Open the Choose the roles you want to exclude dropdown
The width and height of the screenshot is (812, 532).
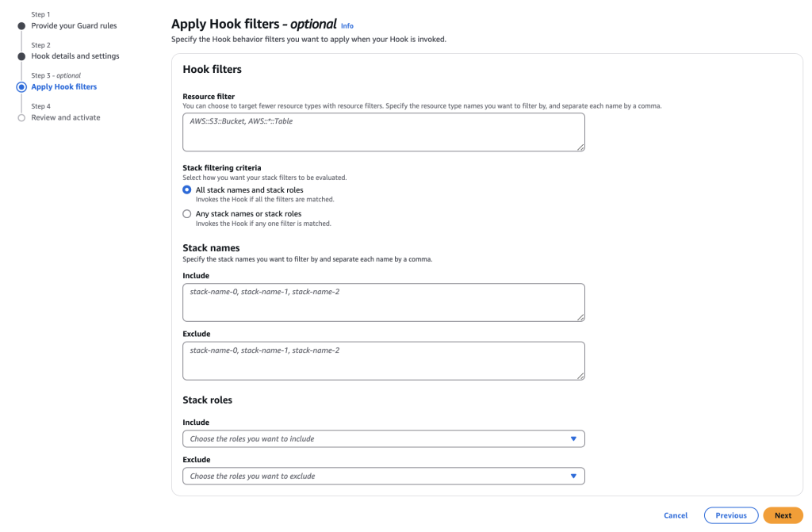[x=384, y=476]
